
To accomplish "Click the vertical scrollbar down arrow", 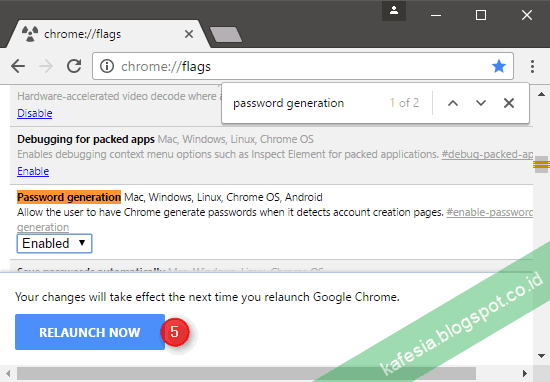I will click(x=541, y=356).
